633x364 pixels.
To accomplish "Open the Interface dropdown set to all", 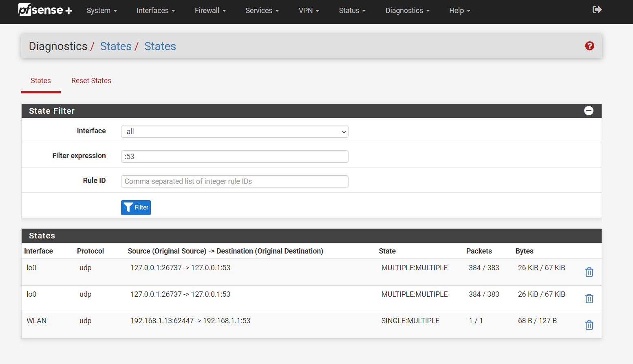I will (235, 132).
